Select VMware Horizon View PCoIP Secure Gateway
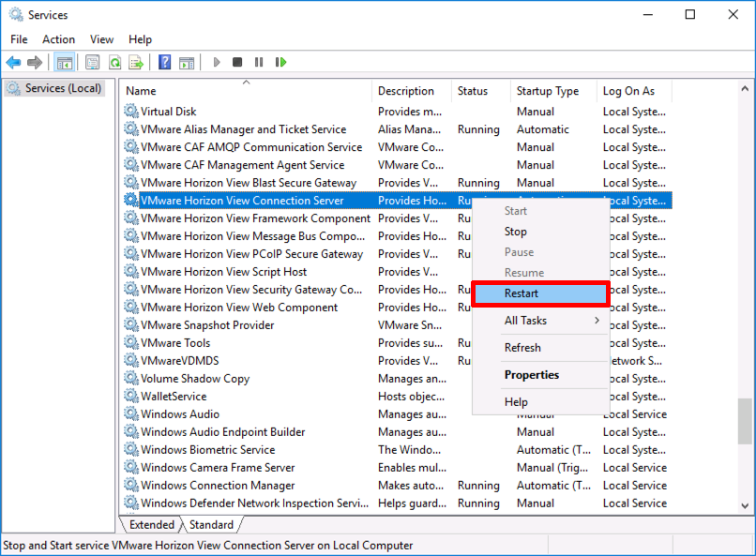756x556 pixels. [x=396, y=254]
